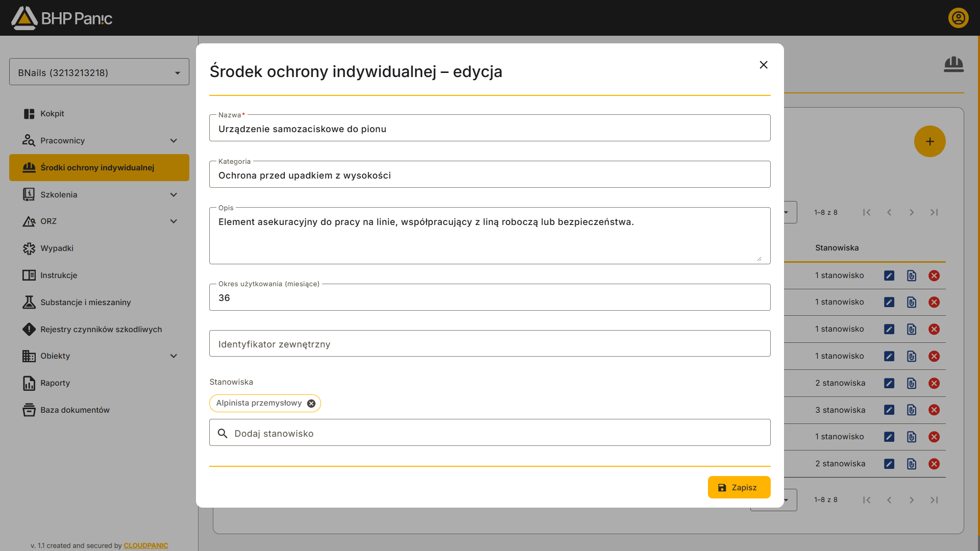Expand the ORZ menu

[x=174, y=221]
